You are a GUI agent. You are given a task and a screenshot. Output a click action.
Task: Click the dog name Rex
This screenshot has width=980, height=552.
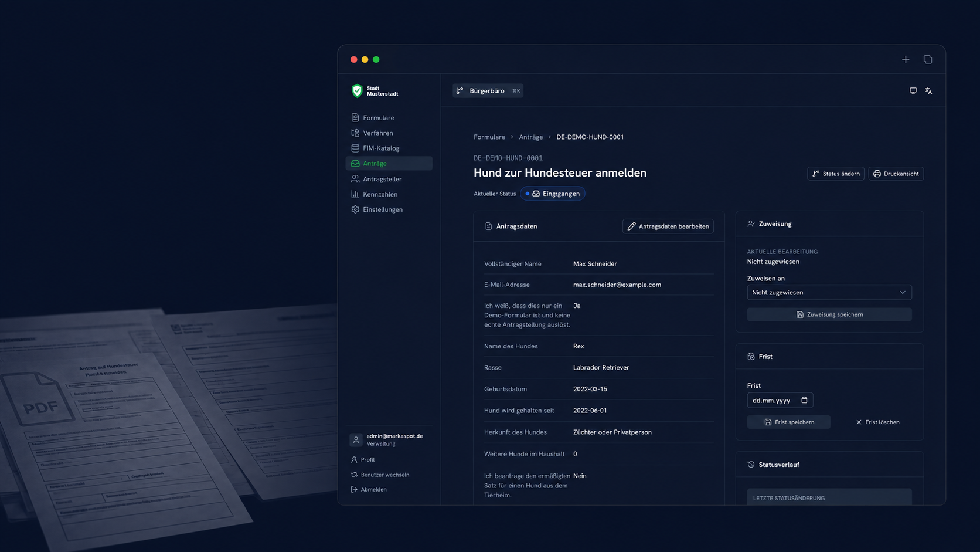579,346
